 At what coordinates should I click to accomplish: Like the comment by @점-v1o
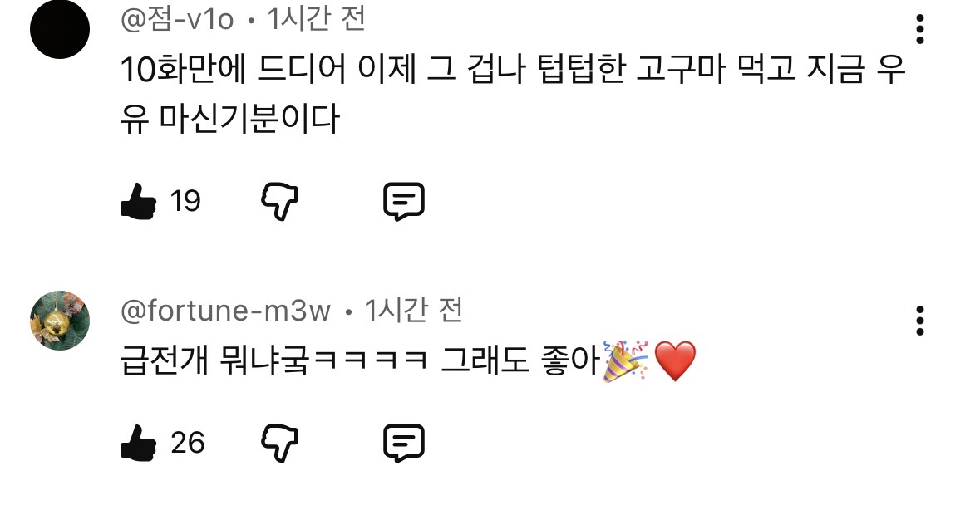pos(138,201)
